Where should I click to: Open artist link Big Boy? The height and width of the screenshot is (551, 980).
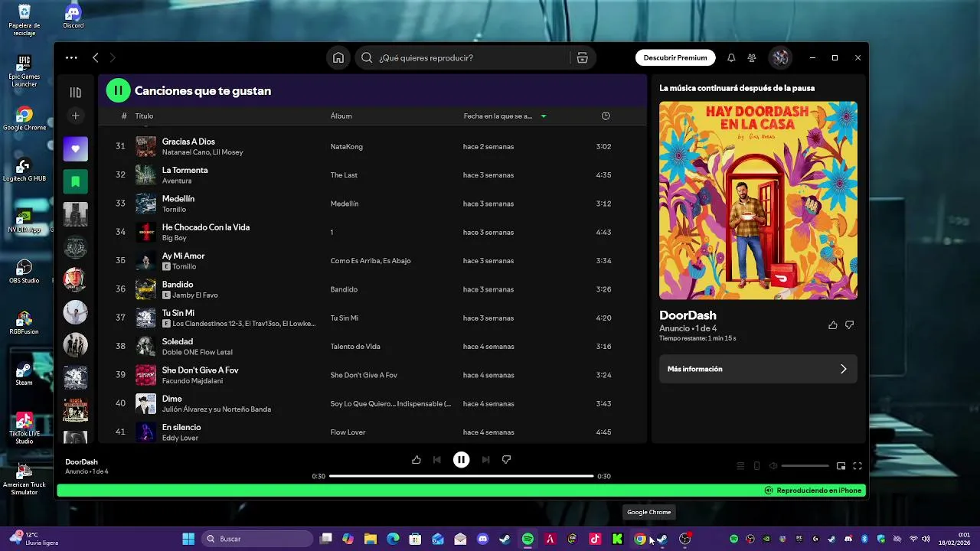(x=174, y=238)
